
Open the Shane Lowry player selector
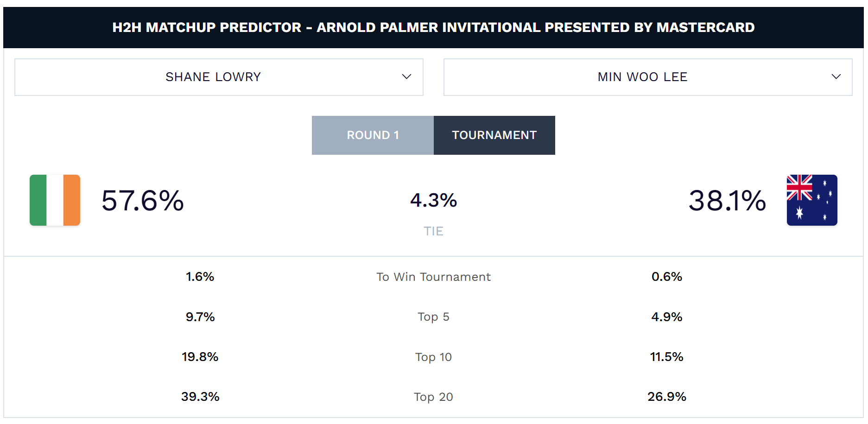(213, 77)
